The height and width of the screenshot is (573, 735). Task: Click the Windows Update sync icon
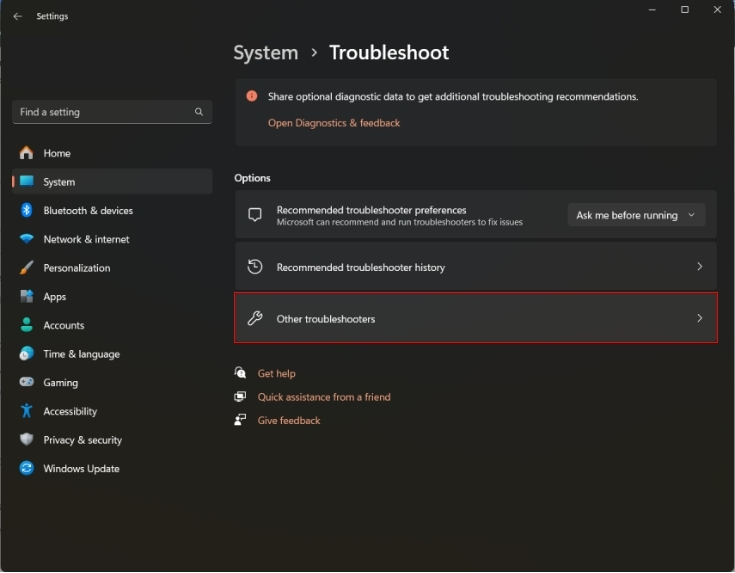tap(27, 468)
